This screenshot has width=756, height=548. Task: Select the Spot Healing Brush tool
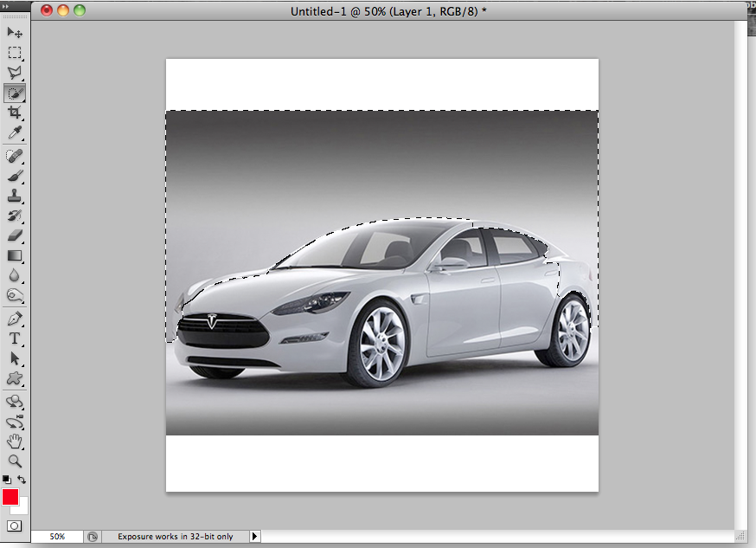pos(15,156)
